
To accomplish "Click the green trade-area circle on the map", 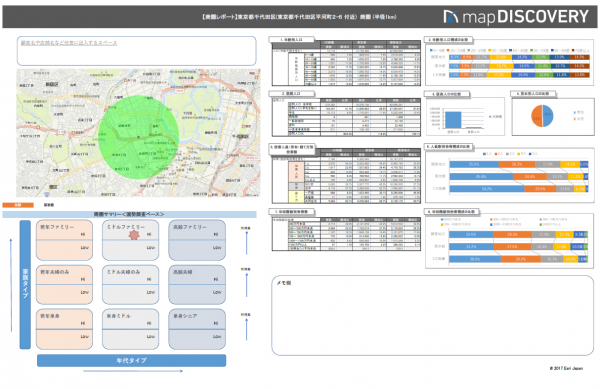I will 139,137.
